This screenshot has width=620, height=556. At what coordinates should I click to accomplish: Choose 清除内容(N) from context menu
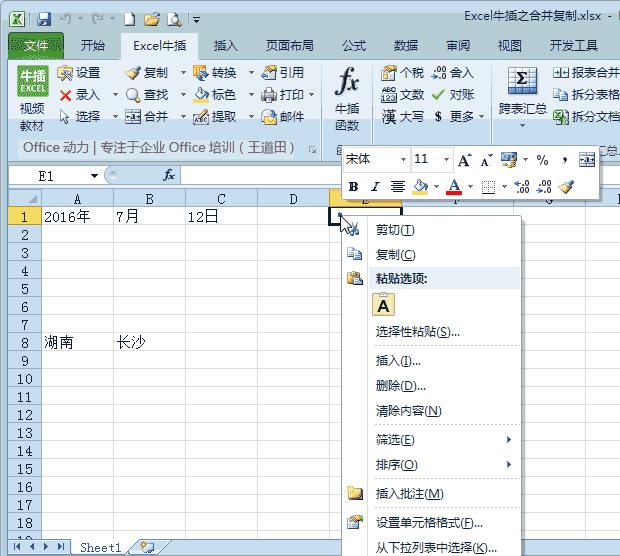click(x=432, y=411)
